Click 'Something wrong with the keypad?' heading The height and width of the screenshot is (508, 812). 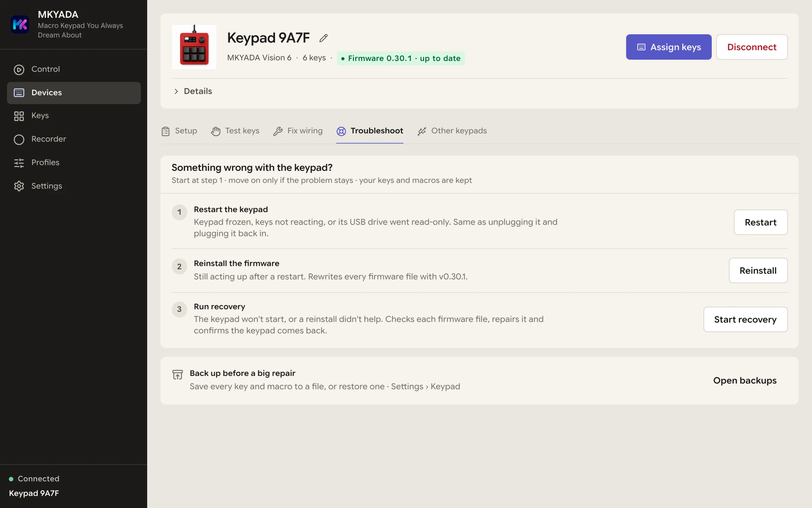coord(252,167)
